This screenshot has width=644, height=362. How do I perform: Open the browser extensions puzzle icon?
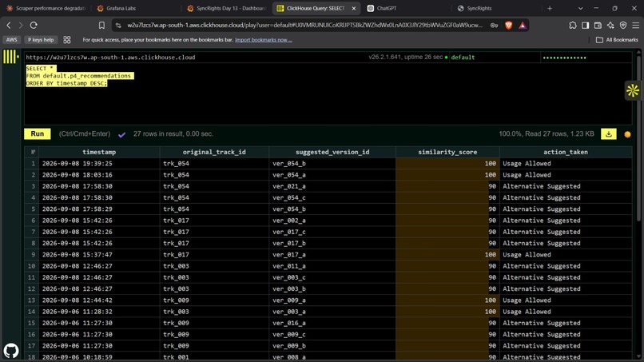point(573,25)
